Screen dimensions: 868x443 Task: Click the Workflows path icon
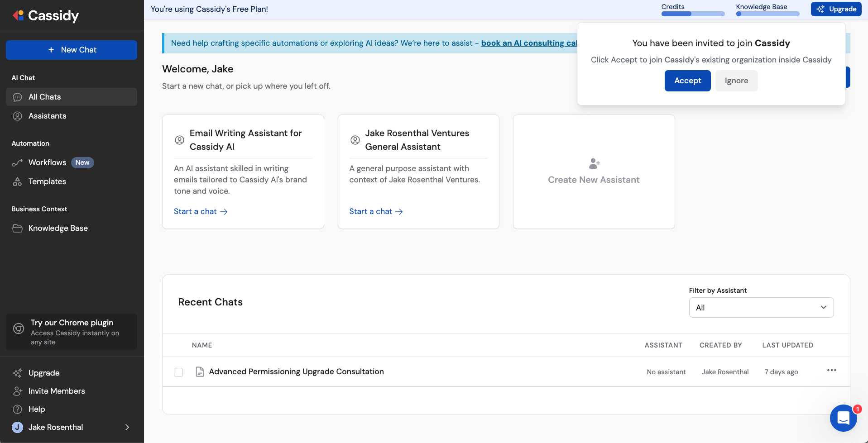tap(18, 163)
